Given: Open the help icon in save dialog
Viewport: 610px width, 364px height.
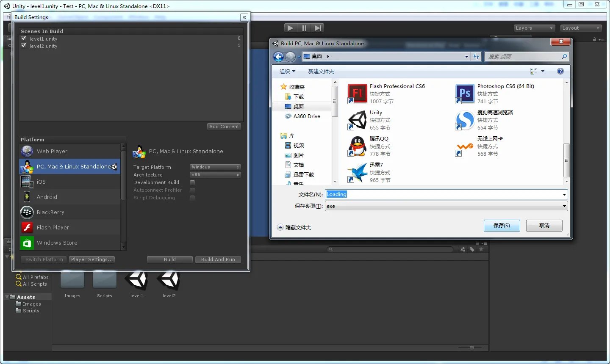Looking at the screenshot, I should click(x=560, y=71).
